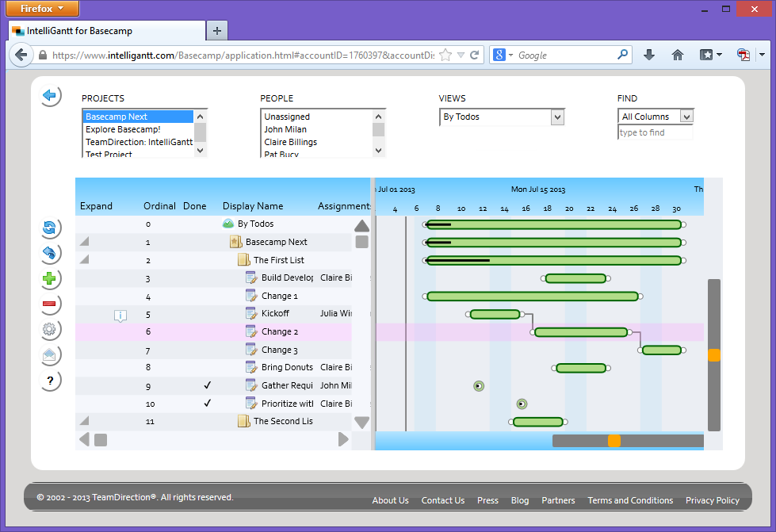Open the Press footer link
This screenshot has height=532, width=776.
[x=487, y=500]
